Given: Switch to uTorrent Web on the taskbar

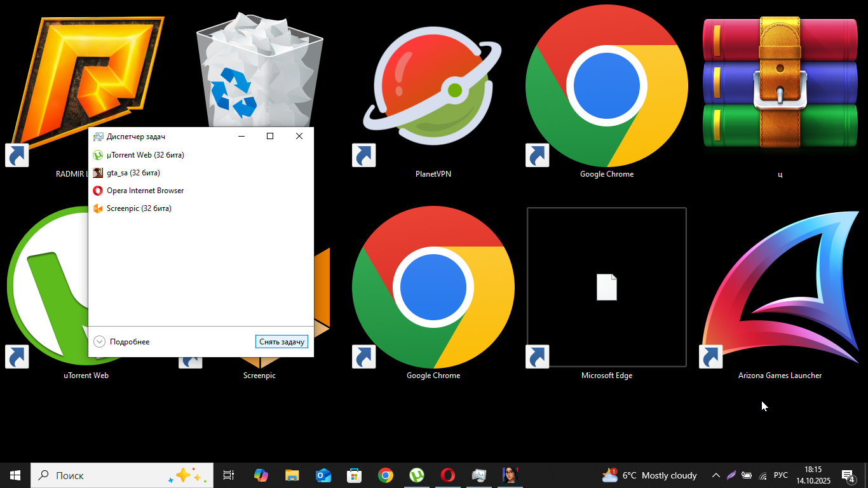Looking at the screenshot, I should [417, 475].
